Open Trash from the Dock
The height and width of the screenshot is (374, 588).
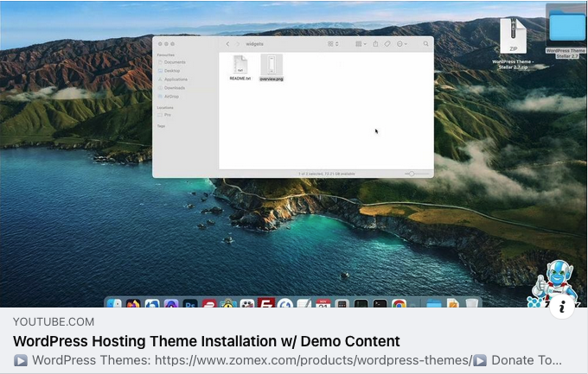point(472,303)
